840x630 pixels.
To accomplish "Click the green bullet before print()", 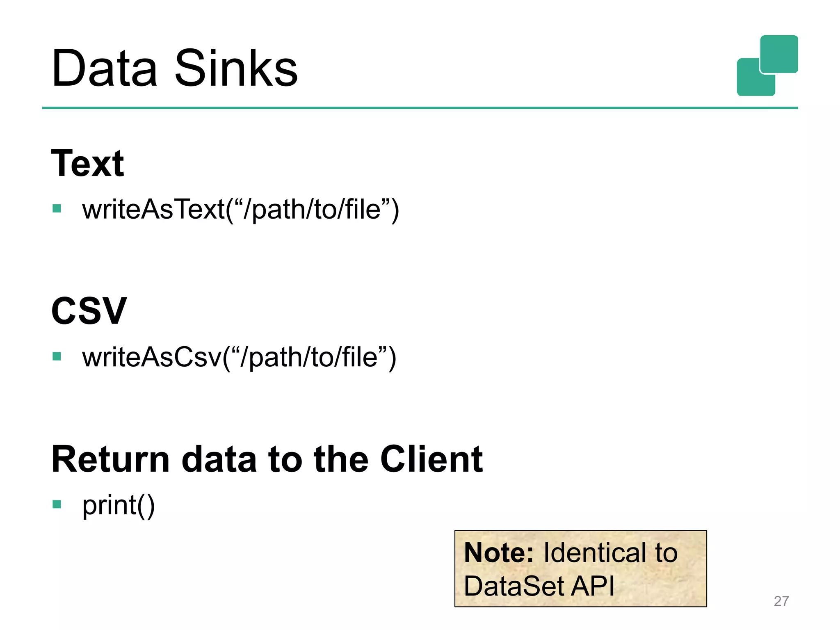I will pos(57,504).
